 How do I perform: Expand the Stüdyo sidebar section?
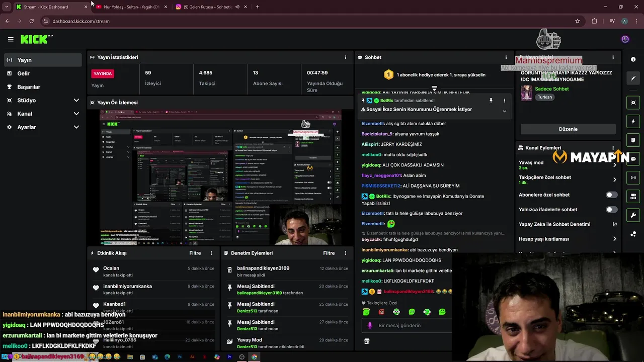(x=76, y=101)
